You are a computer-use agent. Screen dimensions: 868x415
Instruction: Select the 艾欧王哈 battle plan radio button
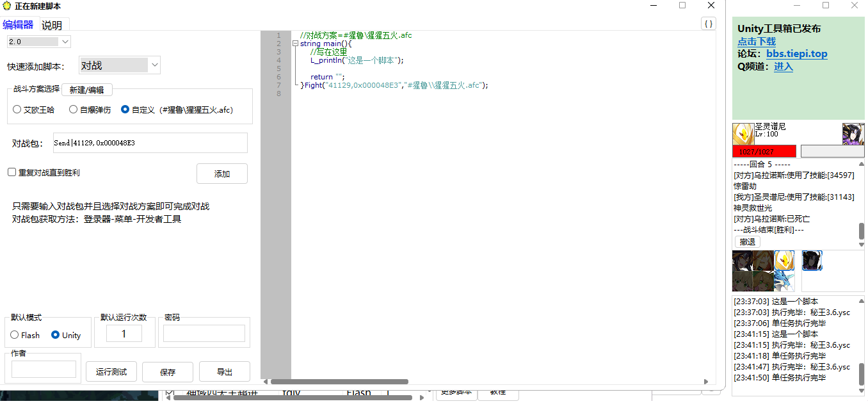point(17,110)
